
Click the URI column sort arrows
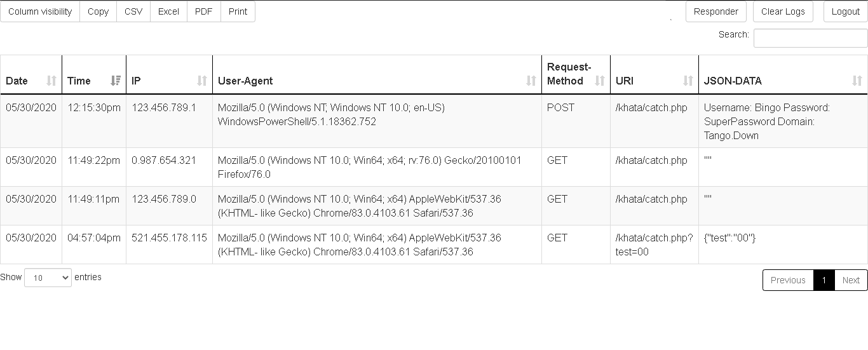[x=688, y=81]
